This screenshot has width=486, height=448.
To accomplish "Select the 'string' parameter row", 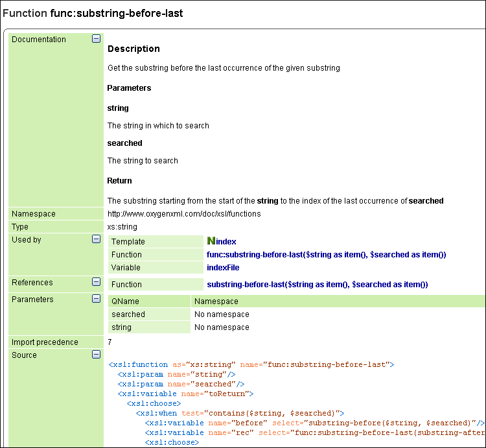I will coord(121,327).
